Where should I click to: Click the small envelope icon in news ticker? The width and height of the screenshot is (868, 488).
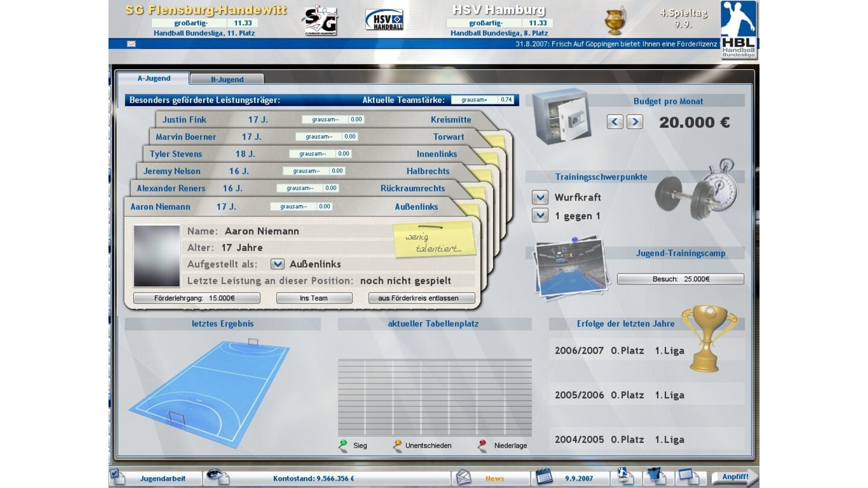point(131,44)
